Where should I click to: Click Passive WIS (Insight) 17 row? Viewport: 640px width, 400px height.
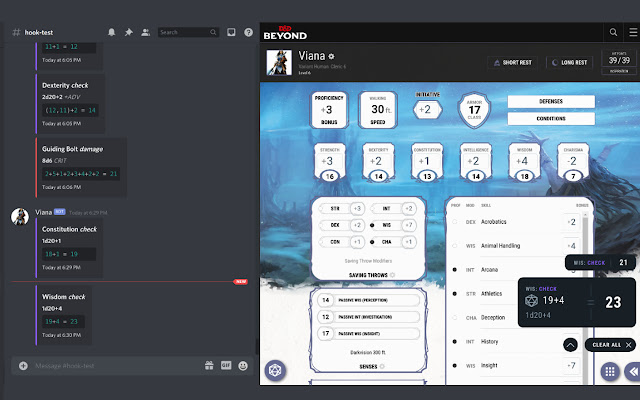pyautogui.click(x=369, y=333)
